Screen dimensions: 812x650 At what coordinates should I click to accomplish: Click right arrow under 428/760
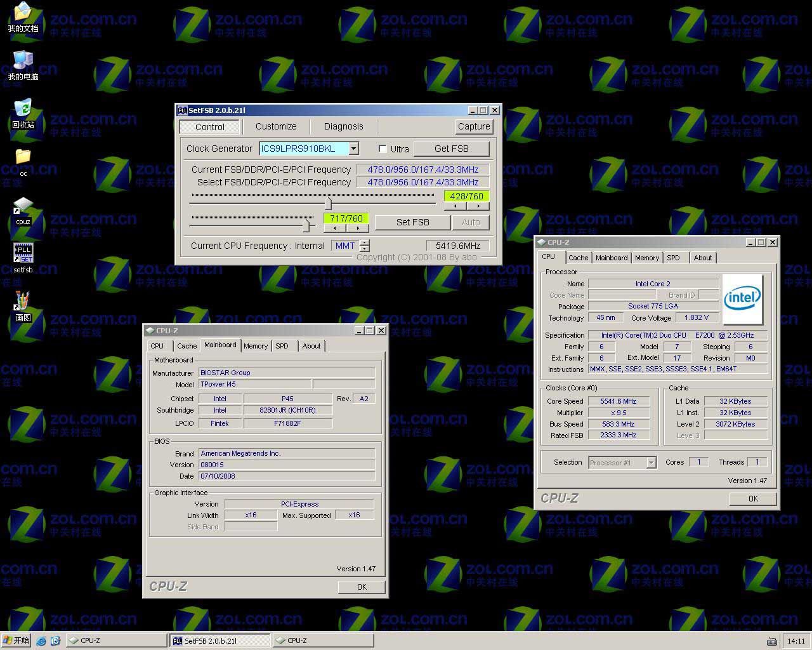tap(478, 206)
